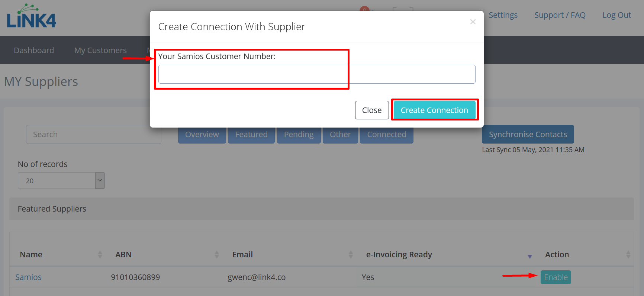Open the Support / FAQ link
The height and width of the screenshot is (296, 644).
click(x=560, y=15)
